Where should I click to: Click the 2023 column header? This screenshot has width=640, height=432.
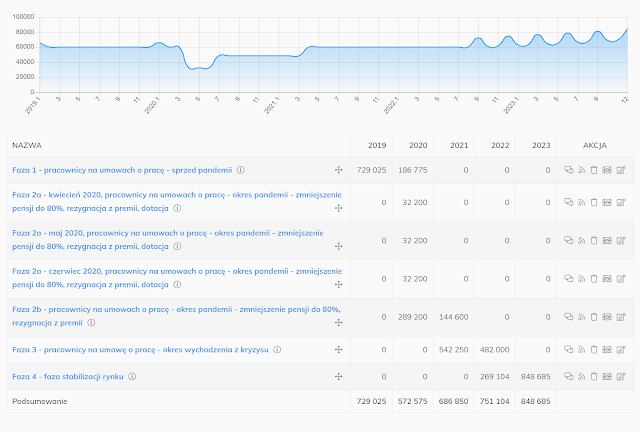tap(541, 145)
